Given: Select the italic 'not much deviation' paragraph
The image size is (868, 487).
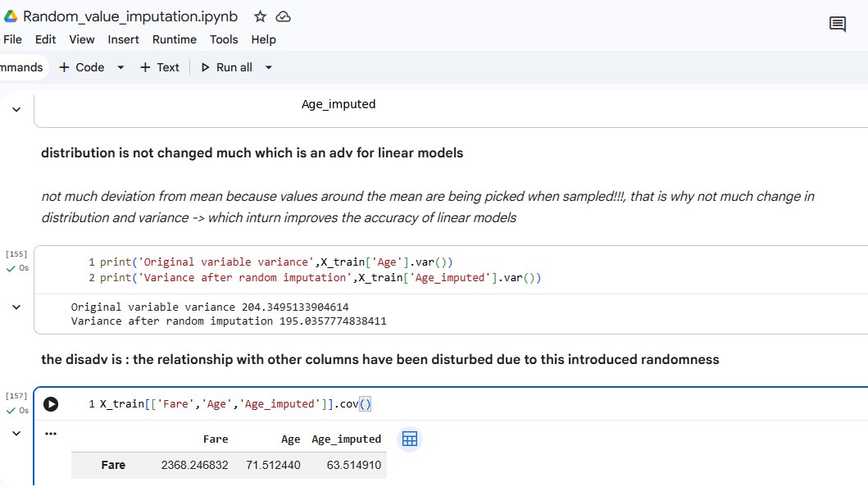Looking at the screenshot, I should point(427,207).
